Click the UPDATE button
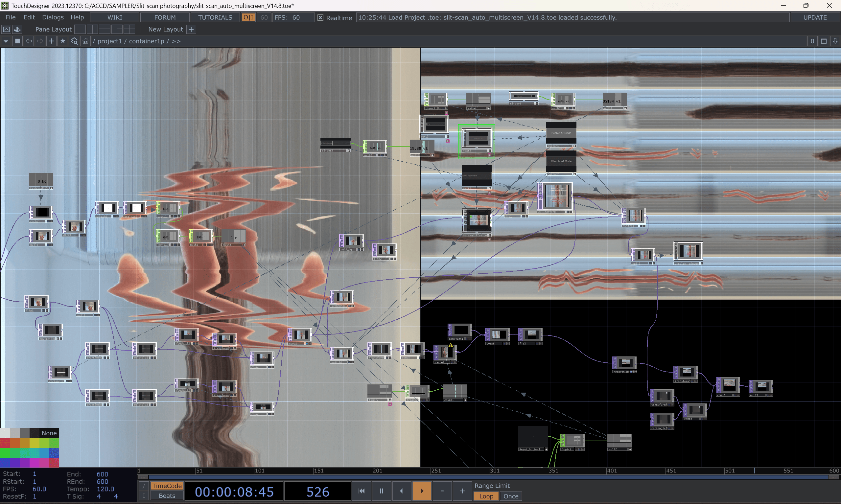 814,17
